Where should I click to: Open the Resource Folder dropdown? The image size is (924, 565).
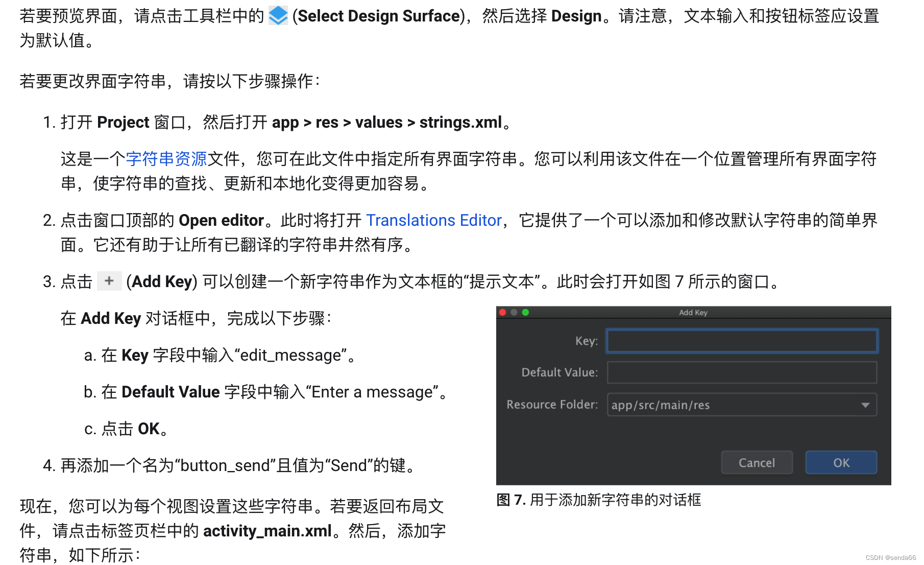click(x=742, y=405)
